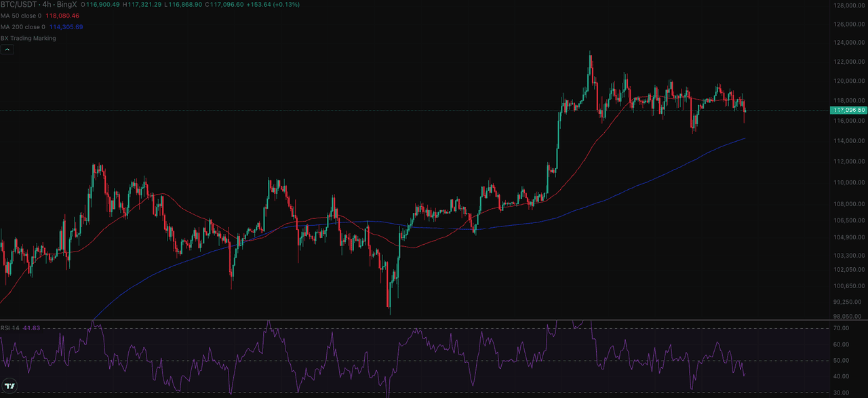Click the 122,000.00 price axis label

point(849,62)
